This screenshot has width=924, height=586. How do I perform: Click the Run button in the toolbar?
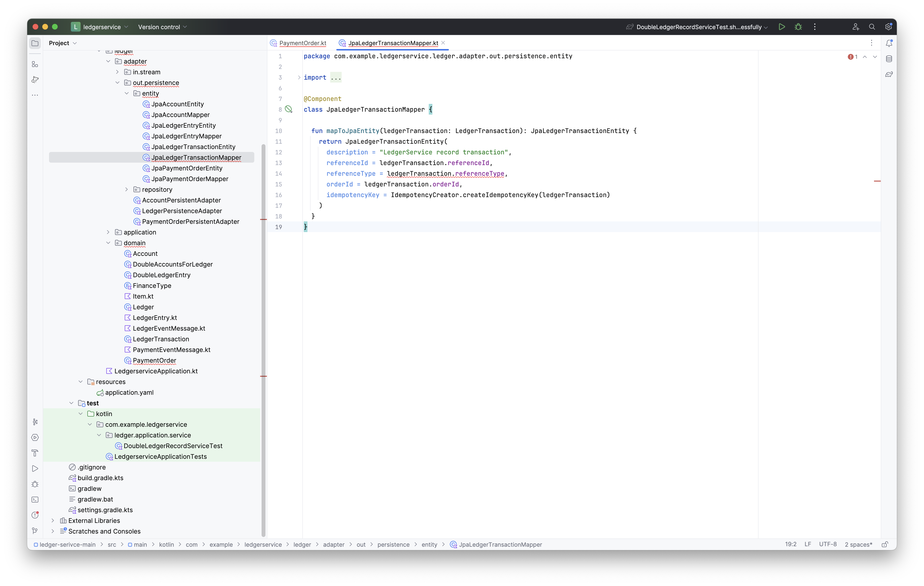[781, 27]
